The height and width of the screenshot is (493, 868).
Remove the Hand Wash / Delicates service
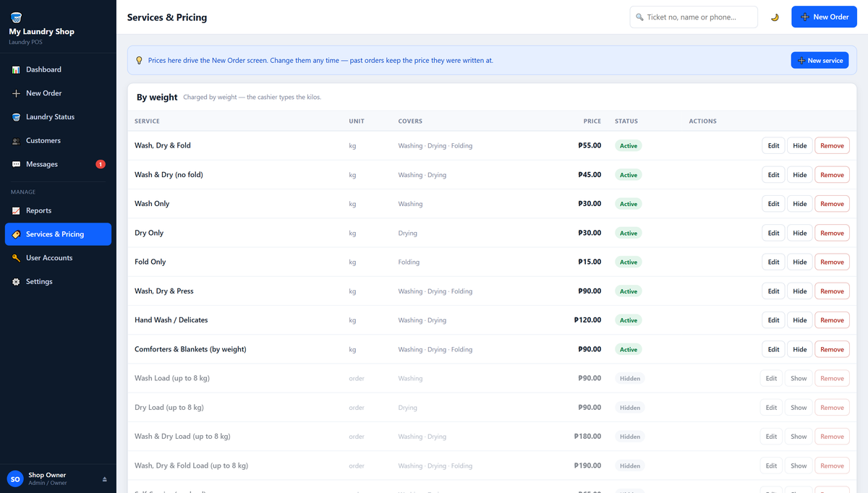point(832,320)
